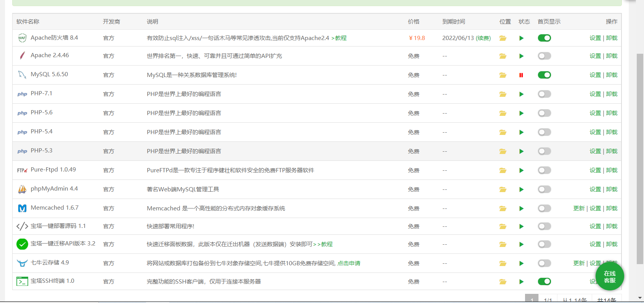Click the page scrollbar thumb
This screenshot has width=644, height=303.
(640, 159)
